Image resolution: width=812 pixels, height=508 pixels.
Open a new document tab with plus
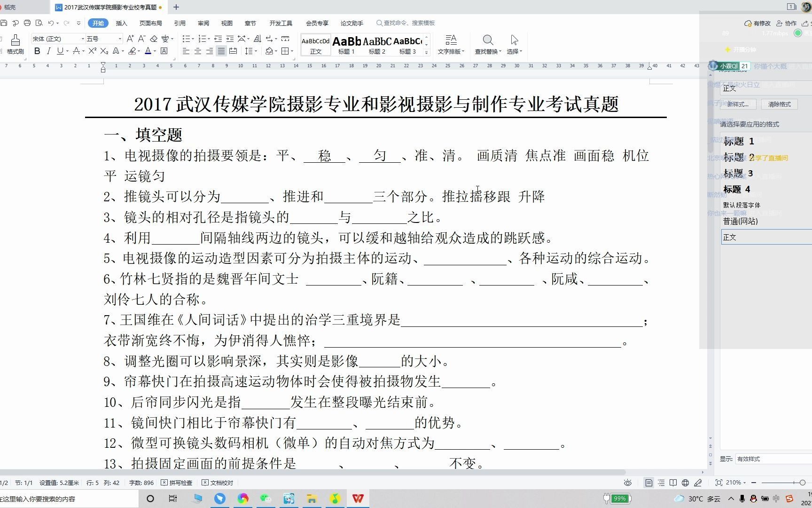tap(176, 7)
